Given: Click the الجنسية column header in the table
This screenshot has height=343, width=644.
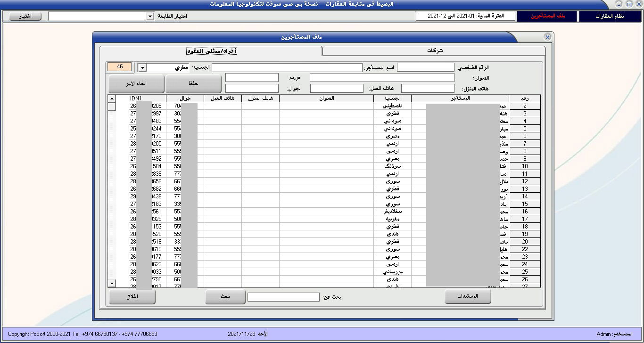Looking at the screenshot, I should [x=392, y=98].
